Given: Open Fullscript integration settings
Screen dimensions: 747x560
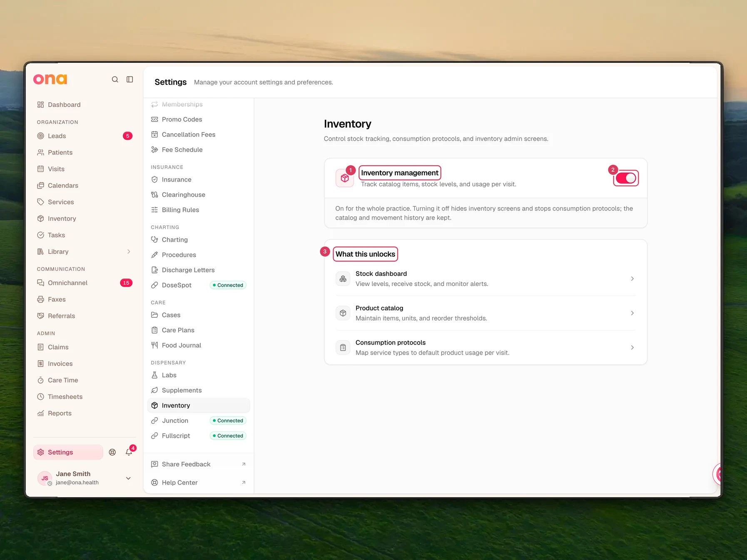Looking at the screenshot, I should pyautogui.click(x=199, y=436).
